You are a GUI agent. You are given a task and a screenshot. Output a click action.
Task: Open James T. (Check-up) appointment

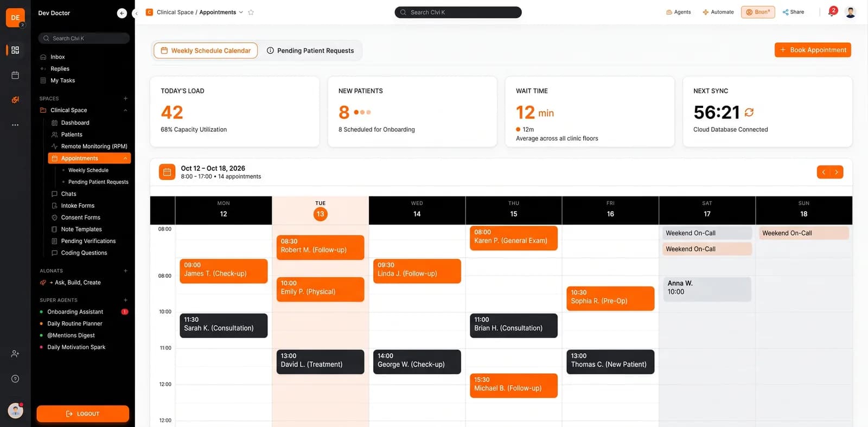point(224,271)
